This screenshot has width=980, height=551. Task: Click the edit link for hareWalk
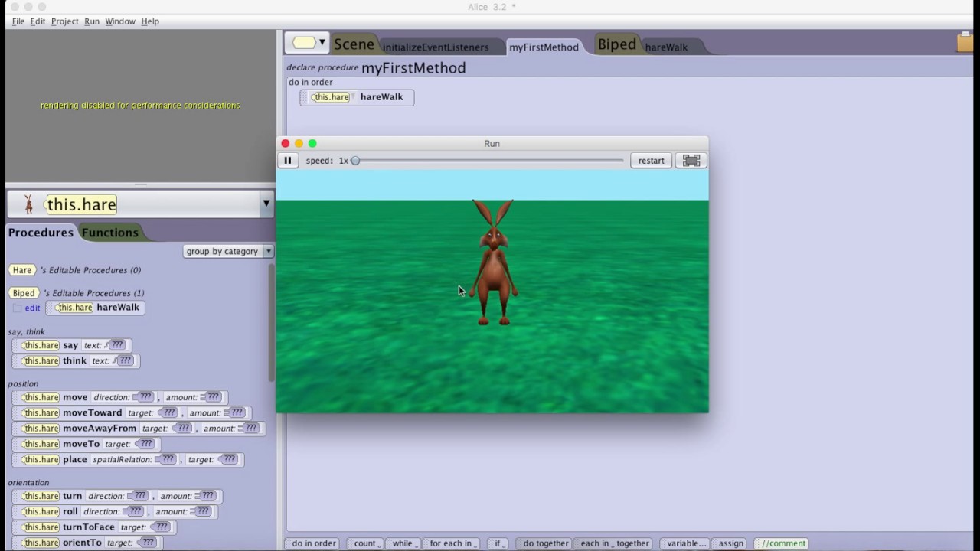coord(32,308)
